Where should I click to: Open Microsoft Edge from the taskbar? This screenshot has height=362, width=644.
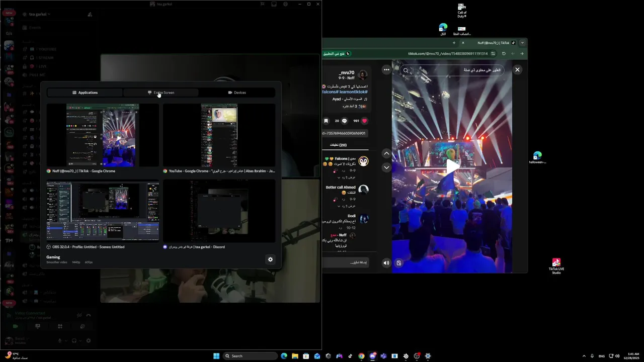(284, 356)
